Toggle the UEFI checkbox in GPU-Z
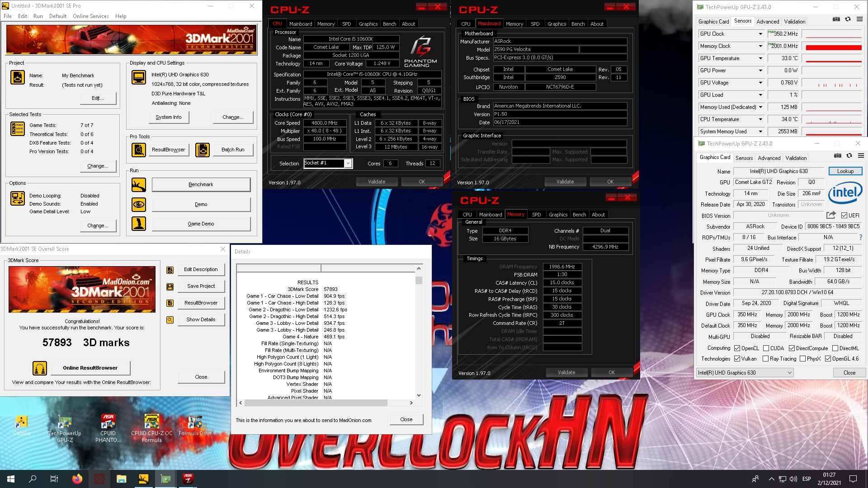 (x=844, y=216)
